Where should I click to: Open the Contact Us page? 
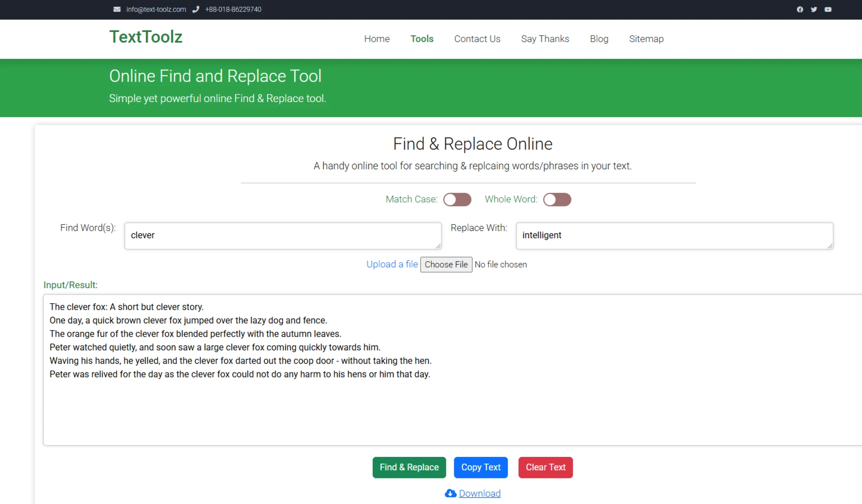click(477, 39)
